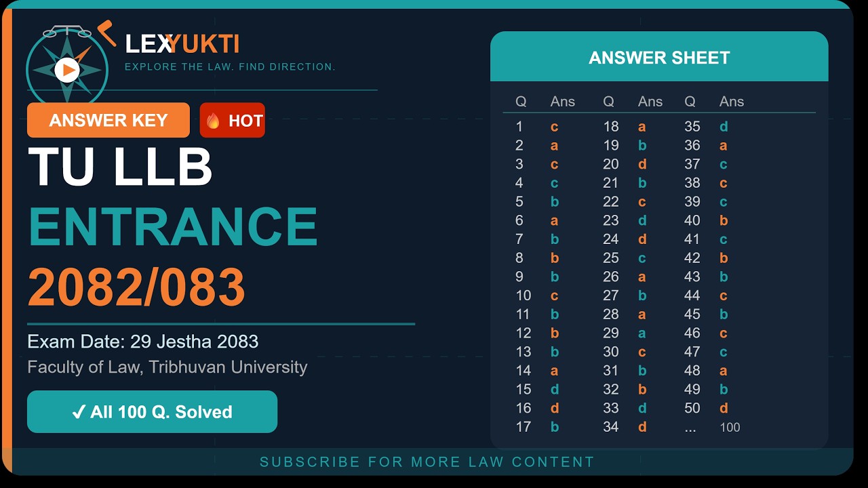This screenshot has height=488, width=868.
Task: Click answer b for question 17
Action: [x=555, y=427]
